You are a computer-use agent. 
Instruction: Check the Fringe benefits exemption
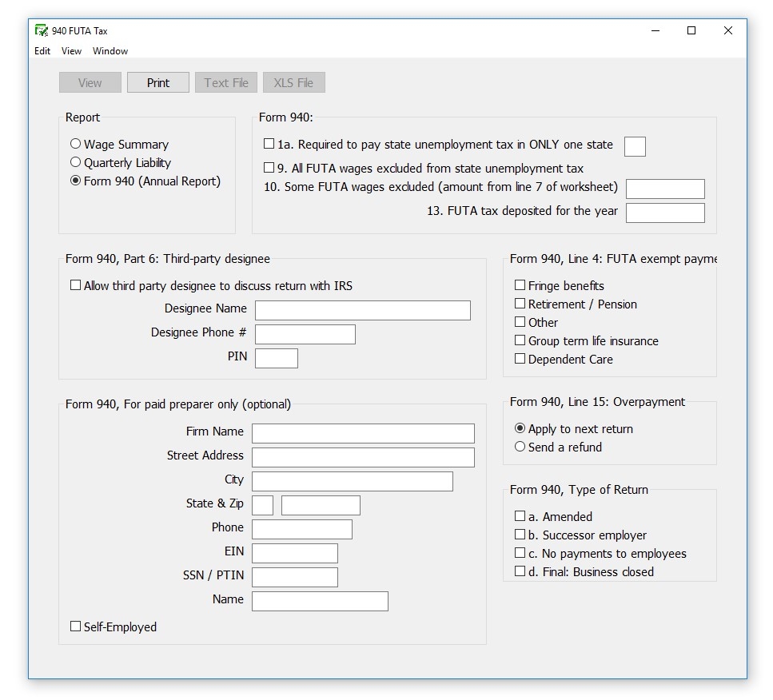coord(519,285)
